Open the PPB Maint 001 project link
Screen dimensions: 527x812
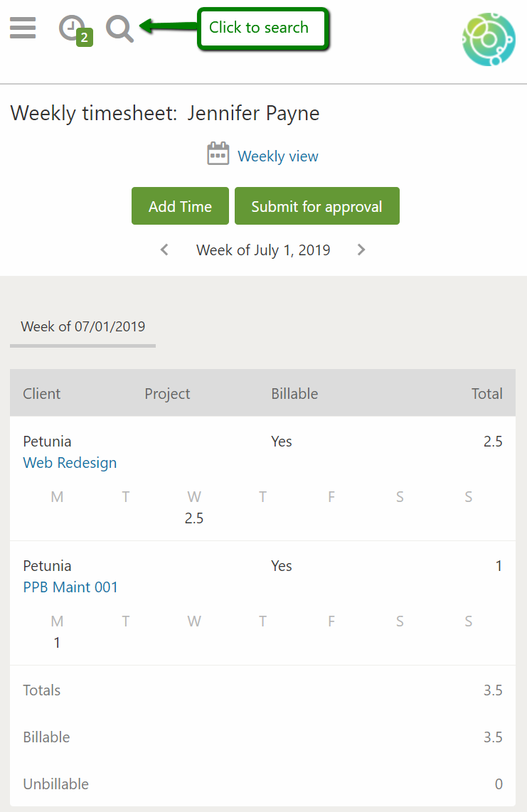tap(70, 587)
